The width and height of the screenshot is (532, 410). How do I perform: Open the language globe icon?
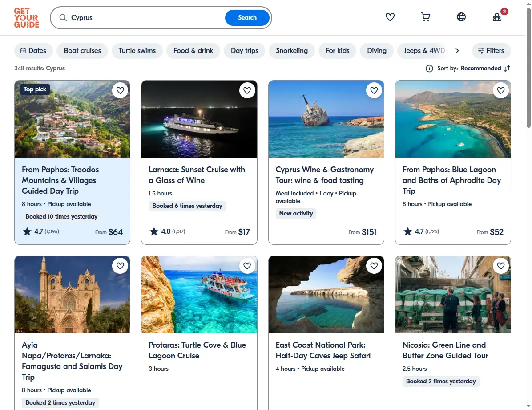[461, 17]
